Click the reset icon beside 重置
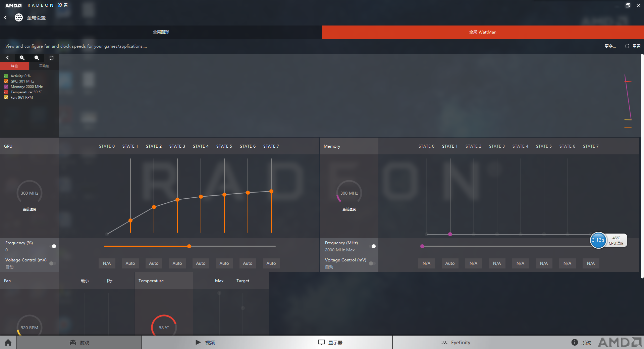 coord(627,46)
